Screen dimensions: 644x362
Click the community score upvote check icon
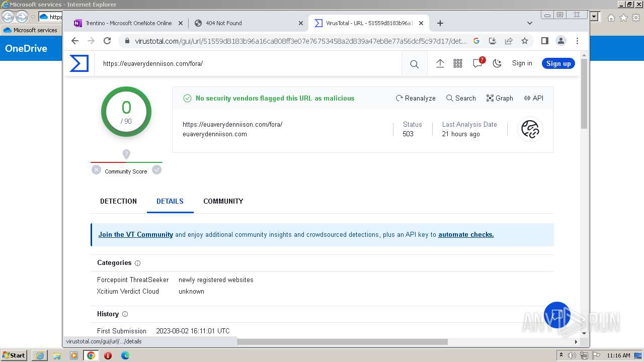point(157,170)
